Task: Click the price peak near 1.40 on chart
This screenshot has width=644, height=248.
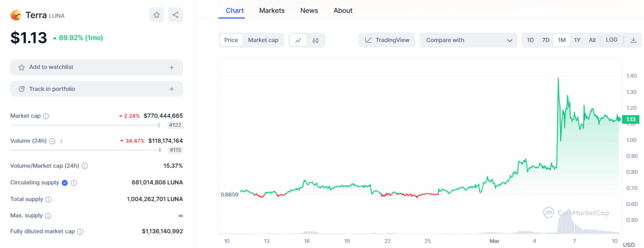Action: click(558, 79)
